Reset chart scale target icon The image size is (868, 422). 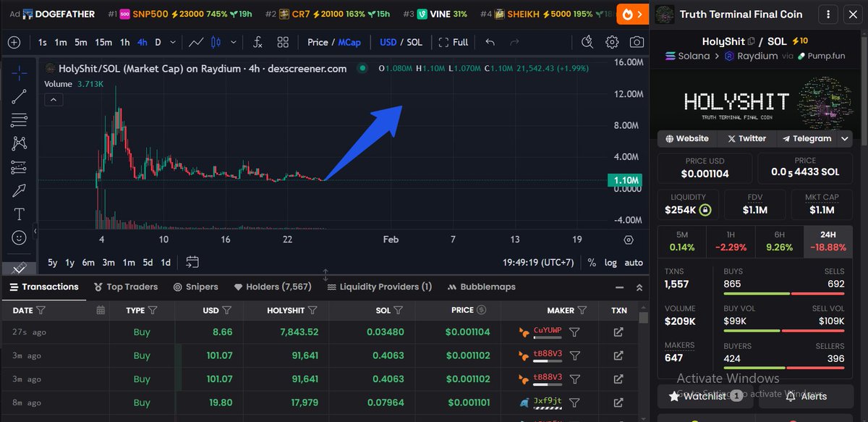[628, 240]
